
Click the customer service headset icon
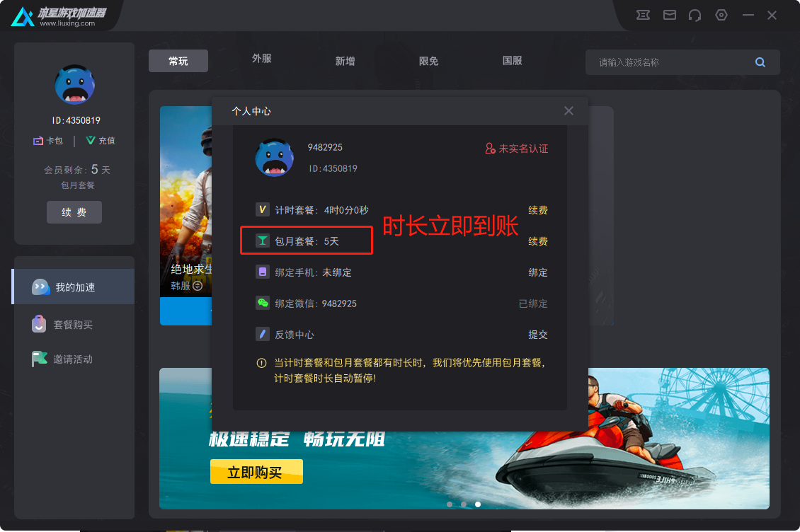[695, 14]
